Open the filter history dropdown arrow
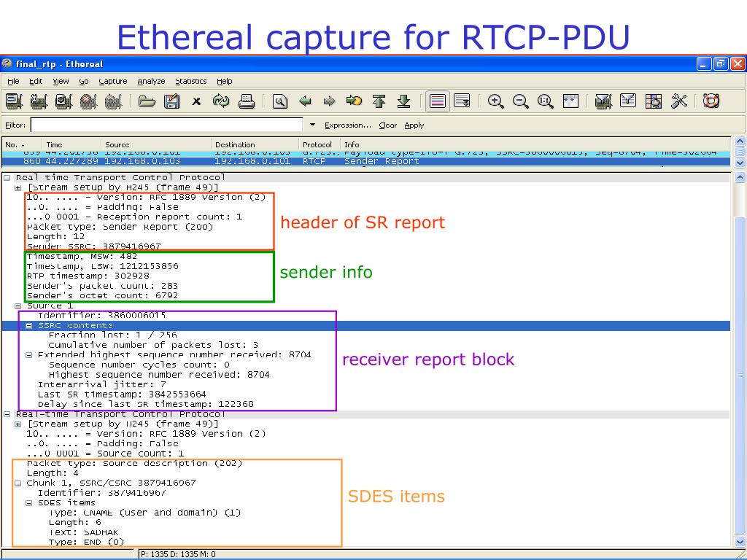747x560 pixels. click(312, 125)
